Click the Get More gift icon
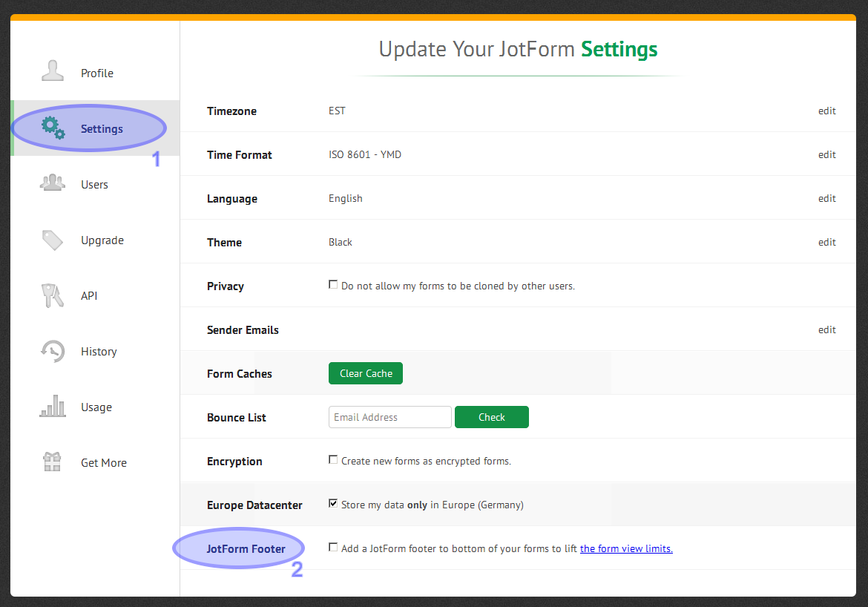The height and width of the screenshot is (607, 868). click(52, 460)
